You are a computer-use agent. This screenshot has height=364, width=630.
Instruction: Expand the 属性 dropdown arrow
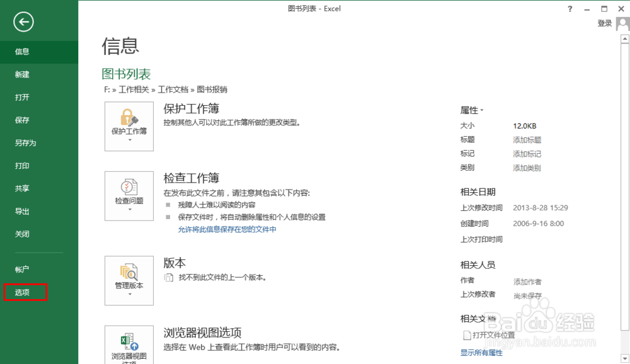click(x=482, y=110)
